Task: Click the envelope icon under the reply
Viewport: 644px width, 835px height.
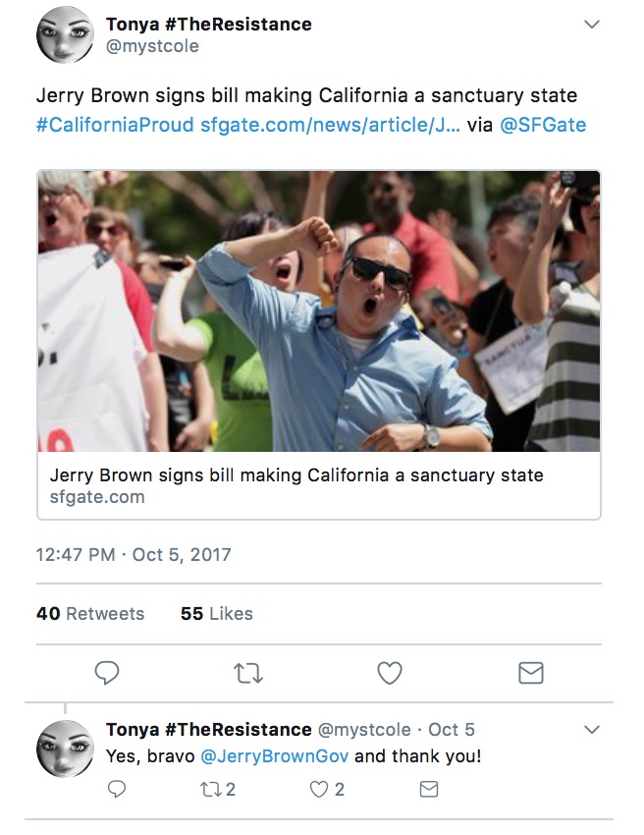Action: click(x=429, y=788)
